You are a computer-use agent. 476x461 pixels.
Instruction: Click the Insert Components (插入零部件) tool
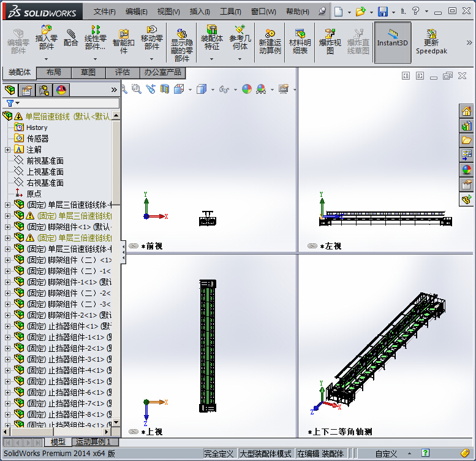[x=46, y=38]
